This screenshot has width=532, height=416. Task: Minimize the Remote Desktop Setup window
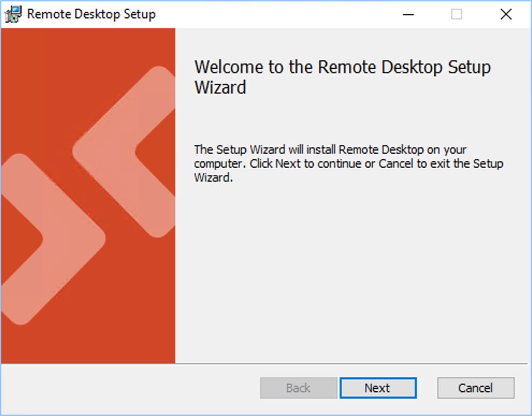point(408,14)
